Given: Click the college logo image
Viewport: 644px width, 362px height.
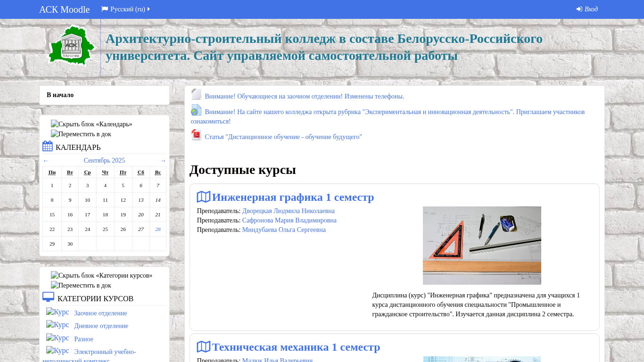Looking at the screenshot, I should [72, 46].
